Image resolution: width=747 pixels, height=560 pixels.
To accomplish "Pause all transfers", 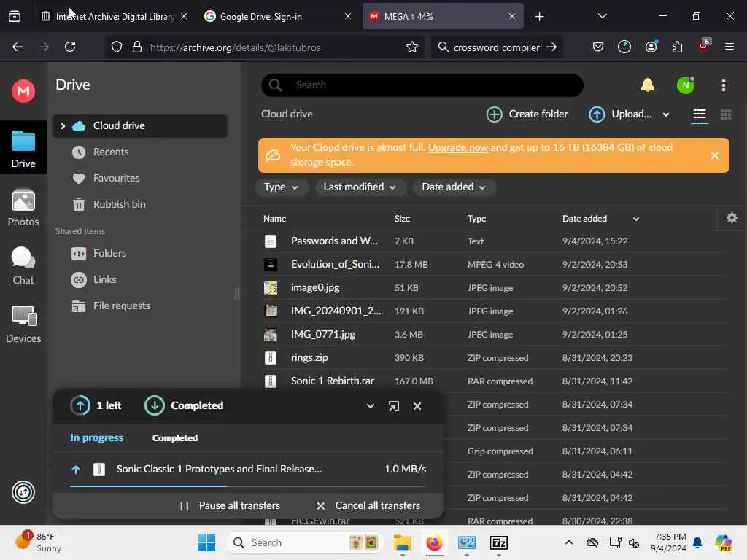I will click(230, 505).
